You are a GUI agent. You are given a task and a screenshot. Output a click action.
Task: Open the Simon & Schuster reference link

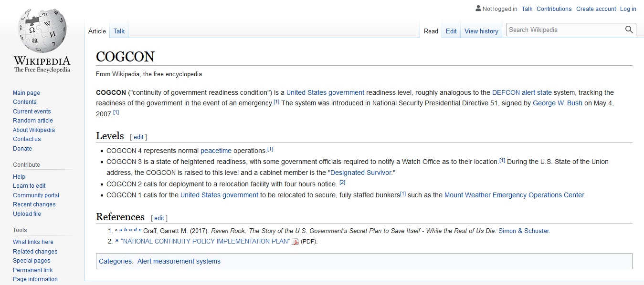click(x=524, y=231)
